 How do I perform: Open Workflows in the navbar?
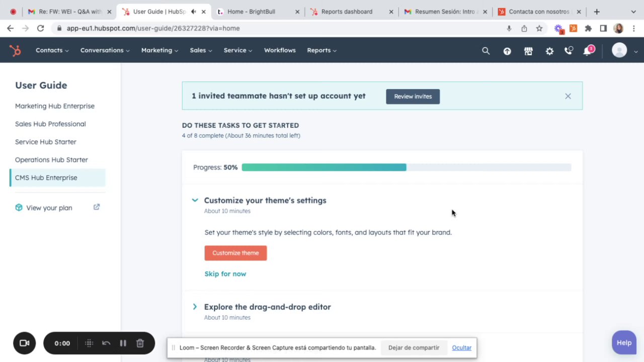[280, 50]
